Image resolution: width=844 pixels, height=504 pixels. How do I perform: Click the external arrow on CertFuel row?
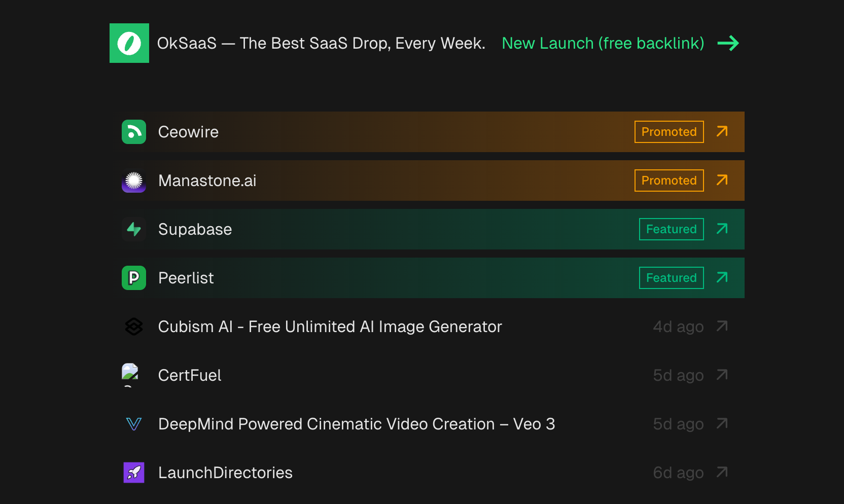click(x=722, y=375)
